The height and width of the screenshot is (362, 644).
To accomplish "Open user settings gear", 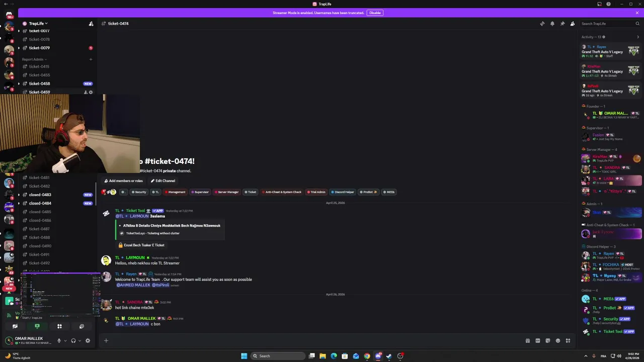I will click(x=88, y=341).
